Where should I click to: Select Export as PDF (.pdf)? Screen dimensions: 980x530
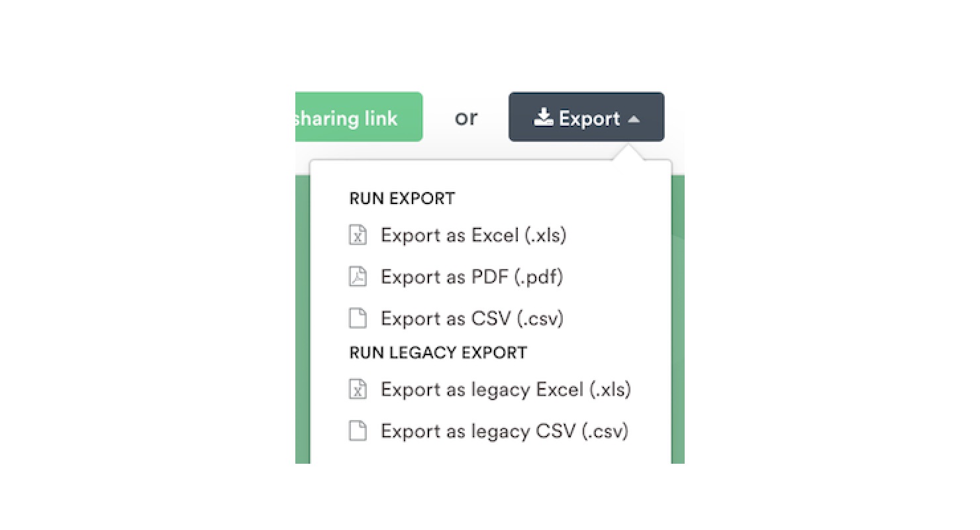[x=471, y=276]
